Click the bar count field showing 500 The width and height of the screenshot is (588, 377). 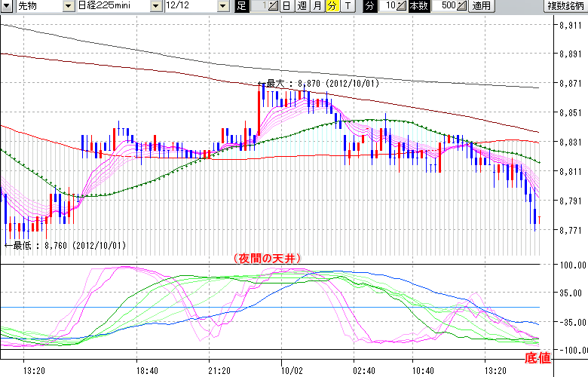point(445,6)
